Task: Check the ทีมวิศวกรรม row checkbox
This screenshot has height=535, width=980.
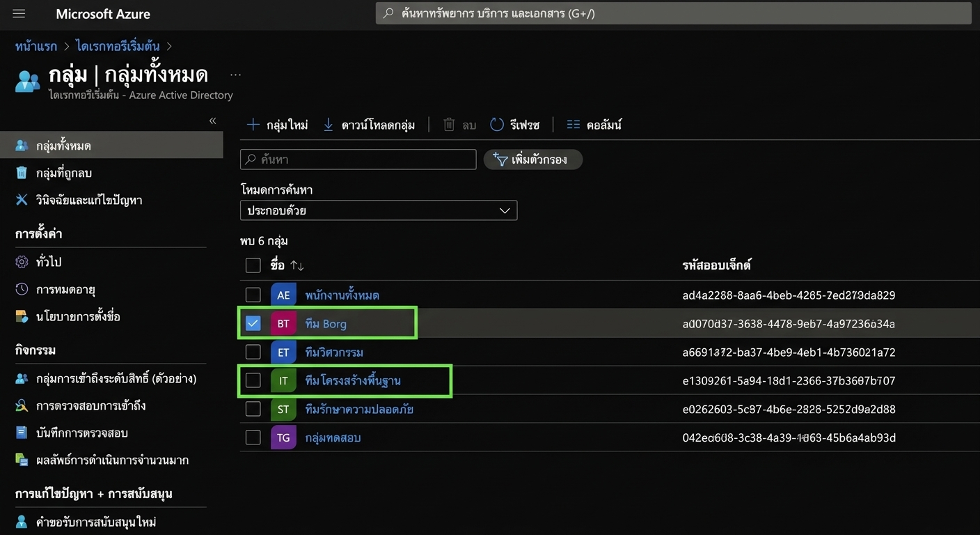Action: [253, 352]
